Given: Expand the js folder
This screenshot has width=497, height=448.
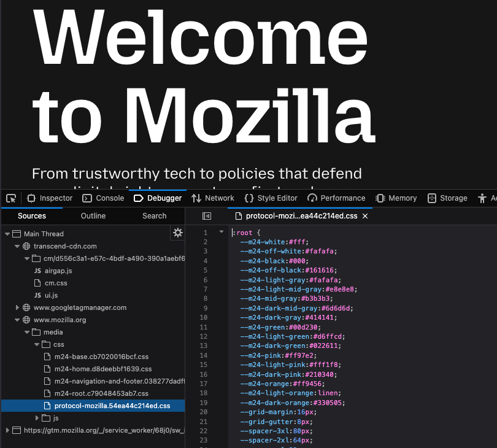Looking at the screenshot, I should coord(37,418).
